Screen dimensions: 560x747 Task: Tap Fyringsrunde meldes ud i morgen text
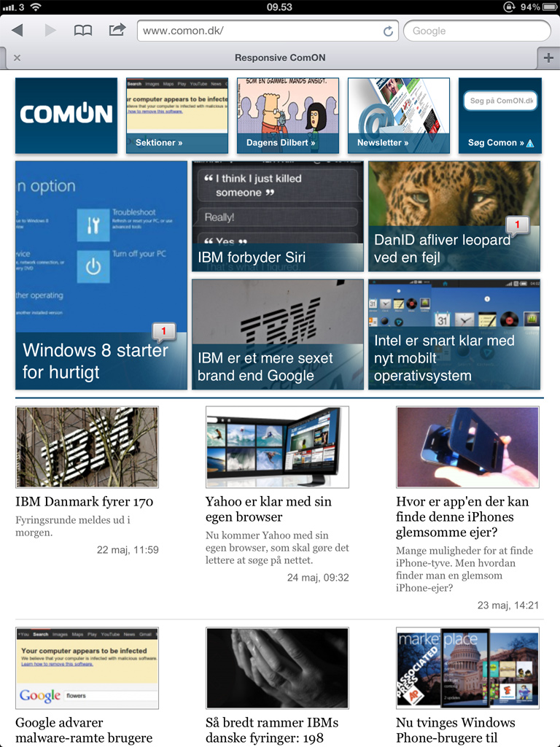point(73,526)
